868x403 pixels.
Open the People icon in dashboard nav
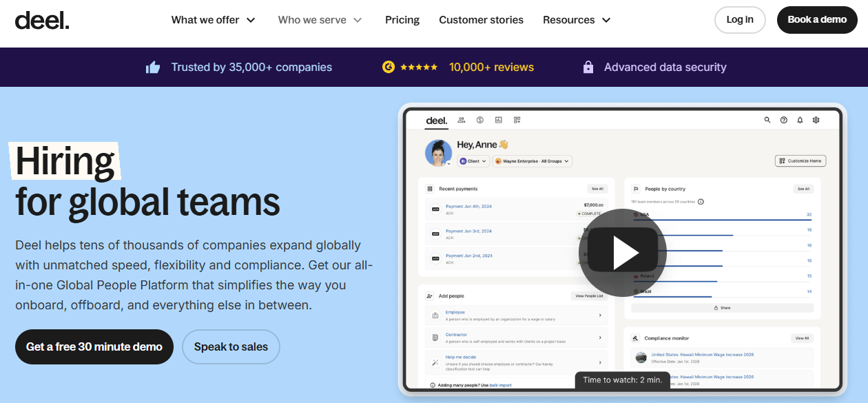click(462, 120)
